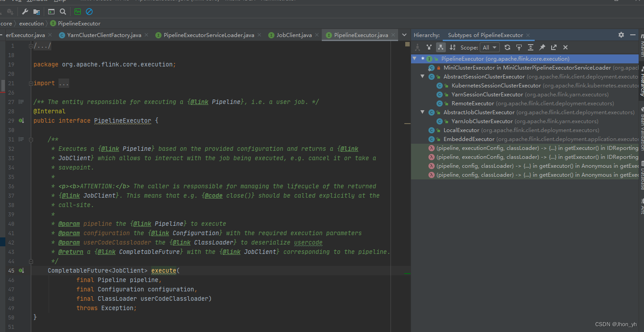Screen dimensions: 644x332
Task: Expand the folded import block
Action: tap(31, 83)
